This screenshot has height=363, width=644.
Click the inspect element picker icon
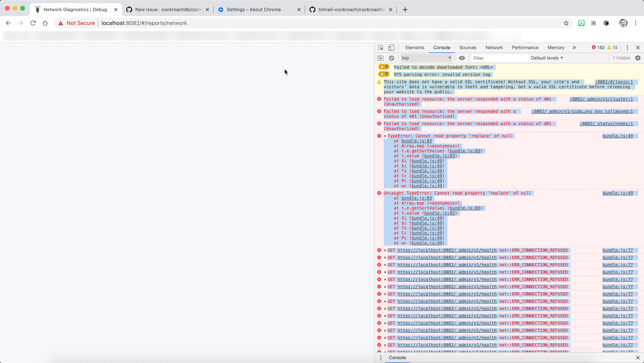click(381, 48)
